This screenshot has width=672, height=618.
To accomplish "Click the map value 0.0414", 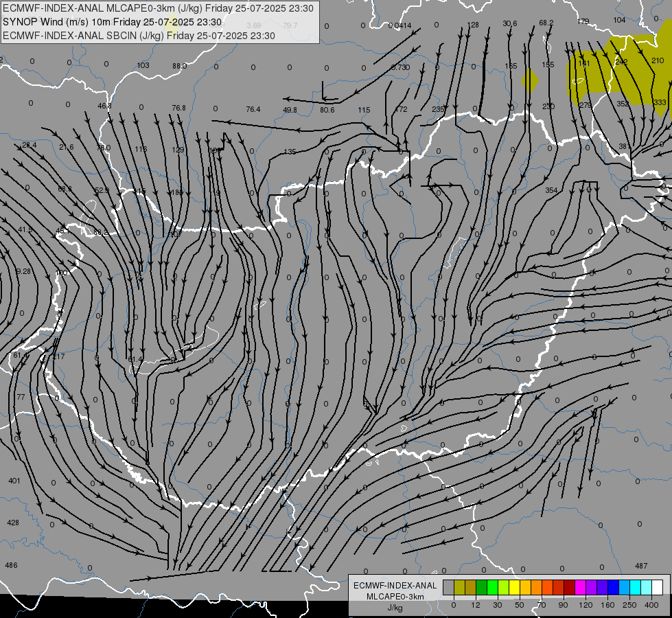I will [400, 25].
